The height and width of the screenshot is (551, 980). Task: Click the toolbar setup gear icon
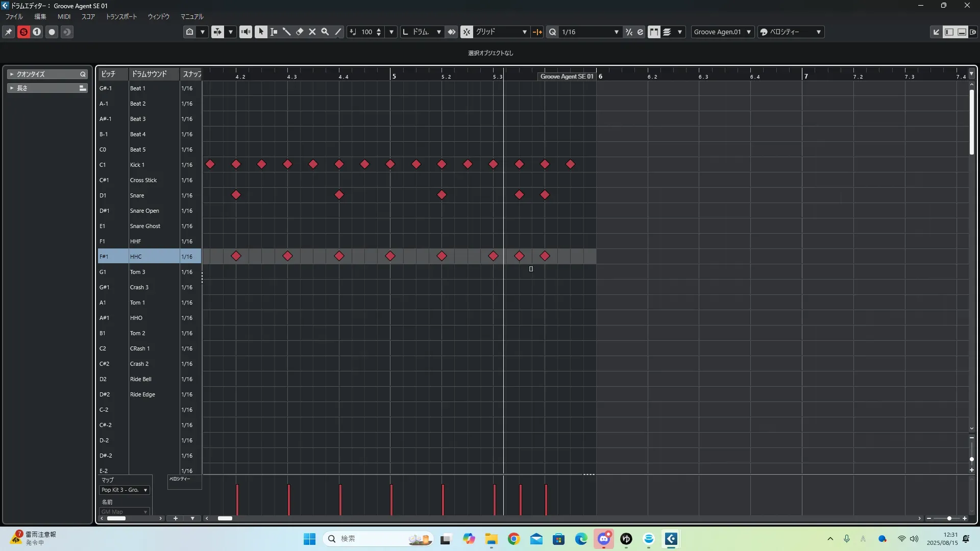(x=973, y=32)
